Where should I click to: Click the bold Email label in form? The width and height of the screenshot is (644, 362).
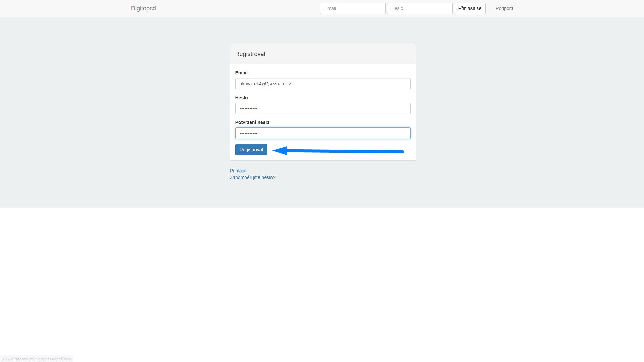click(241, 73)
